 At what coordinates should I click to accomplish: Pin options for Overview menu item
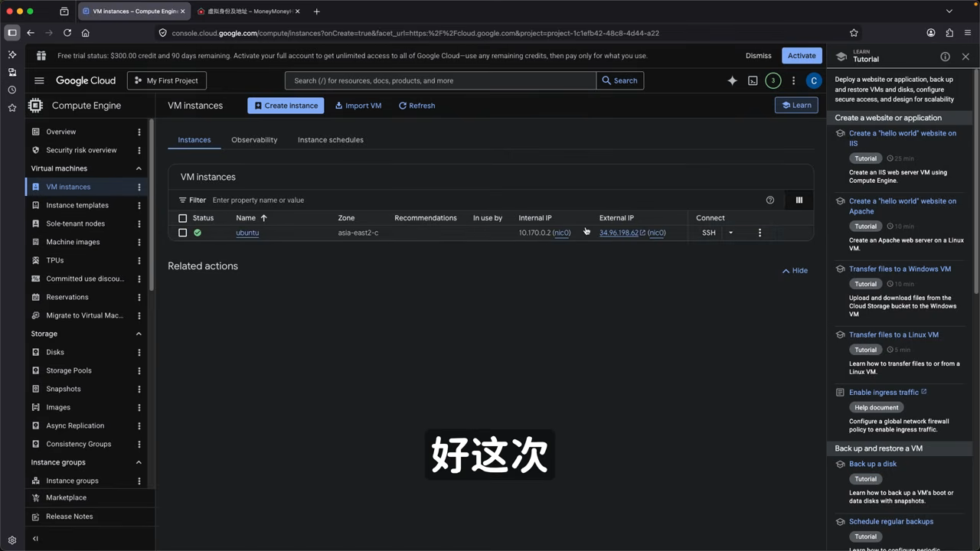pos(139,132)
